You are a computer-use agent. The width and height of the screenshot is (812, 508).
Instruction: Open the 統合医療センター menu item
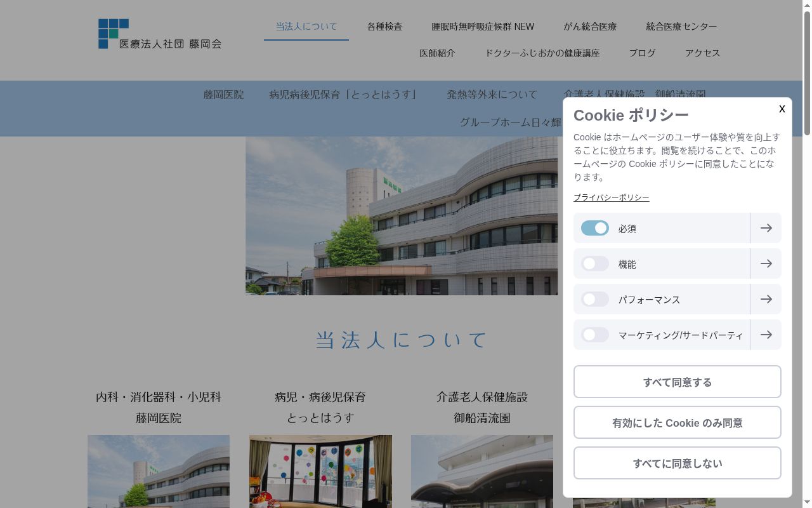click(x=681, y=27)
